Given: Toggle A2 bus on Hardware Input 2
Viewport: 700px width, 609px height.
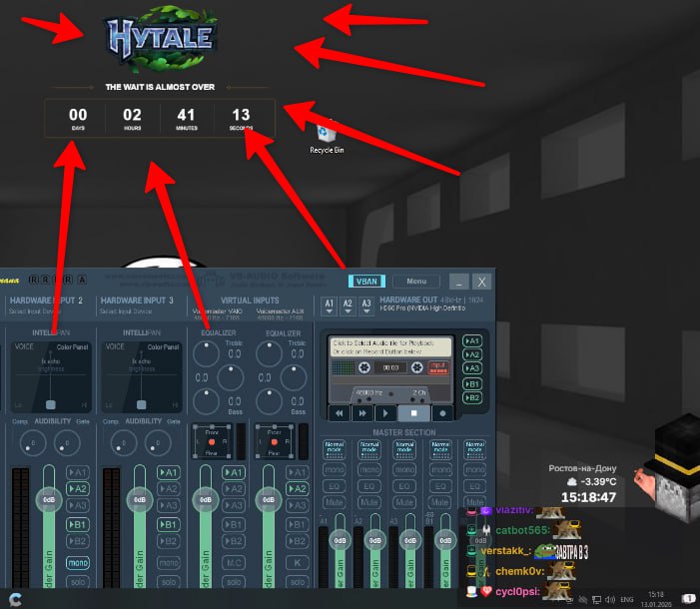Looking at the screenshot, I should (x=78, y=489).
